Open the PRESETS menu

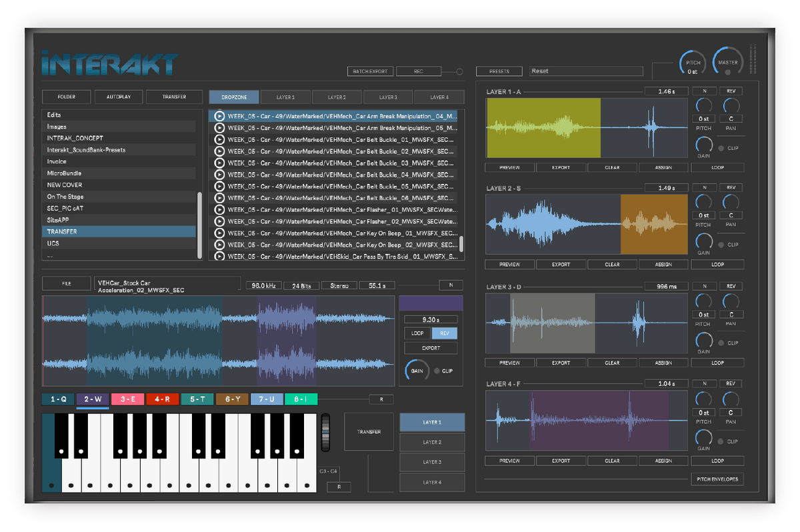pyautogui.click(x=499, y=71)
